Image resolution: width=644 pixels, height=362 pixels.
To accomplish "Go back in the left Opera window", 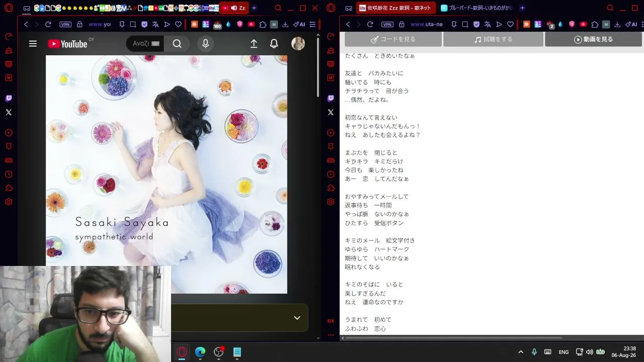I will click(26, 24).
